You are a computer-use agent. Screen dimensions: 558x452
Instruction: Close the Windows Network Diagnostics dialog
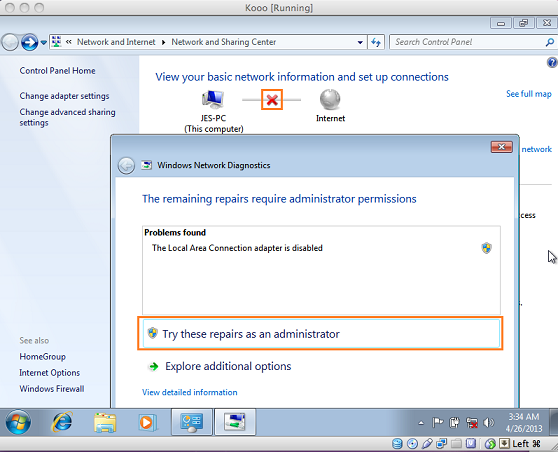(x=501, y=147)
